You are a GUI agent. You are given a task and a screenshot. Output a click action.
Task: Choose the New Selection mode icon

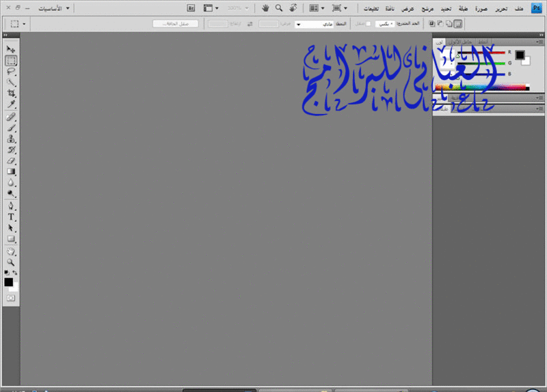point(457,24)
